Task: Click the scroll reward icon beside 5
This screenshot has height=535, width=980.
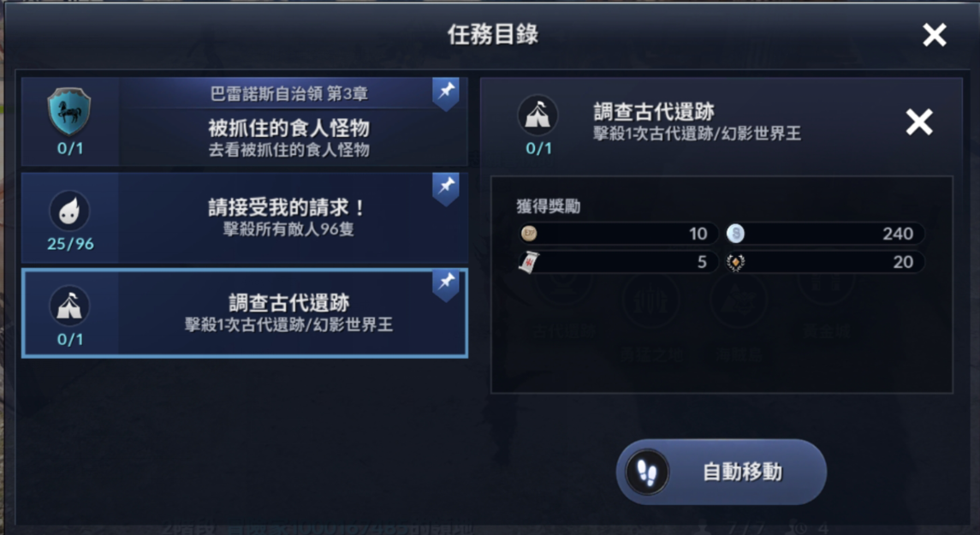Action: coord(528,262)
